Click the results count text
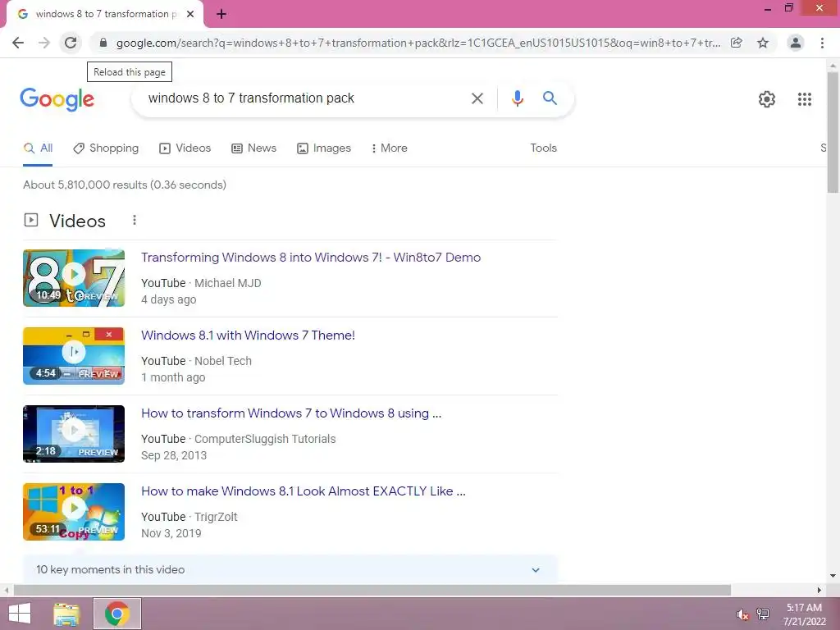 (x=125, y=185)
